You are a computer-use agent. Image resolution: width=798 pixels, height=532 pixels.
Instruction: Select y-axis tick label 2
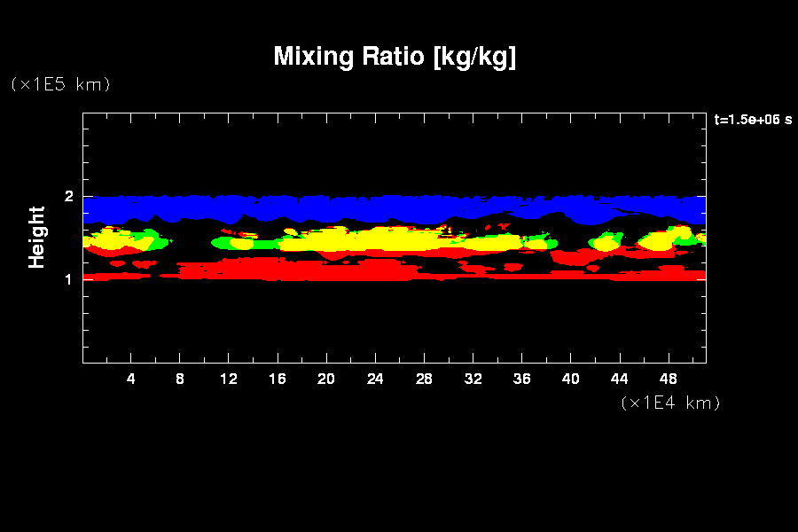[x=69, y=196]
